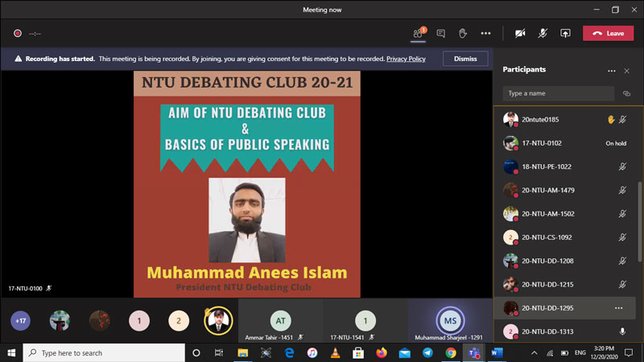Click the copy join info link icon

coord(625,93)
